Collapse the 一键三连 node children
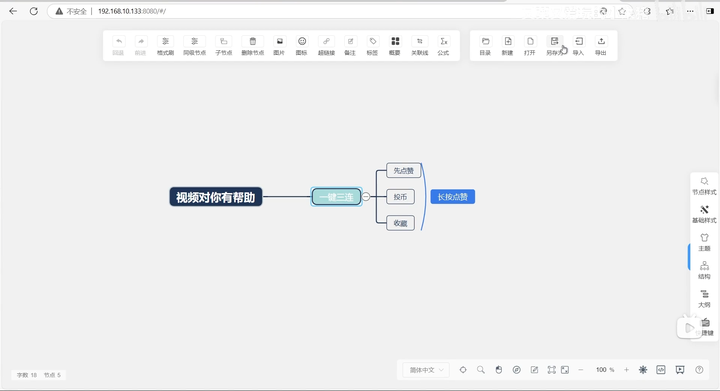 [366, 197]
